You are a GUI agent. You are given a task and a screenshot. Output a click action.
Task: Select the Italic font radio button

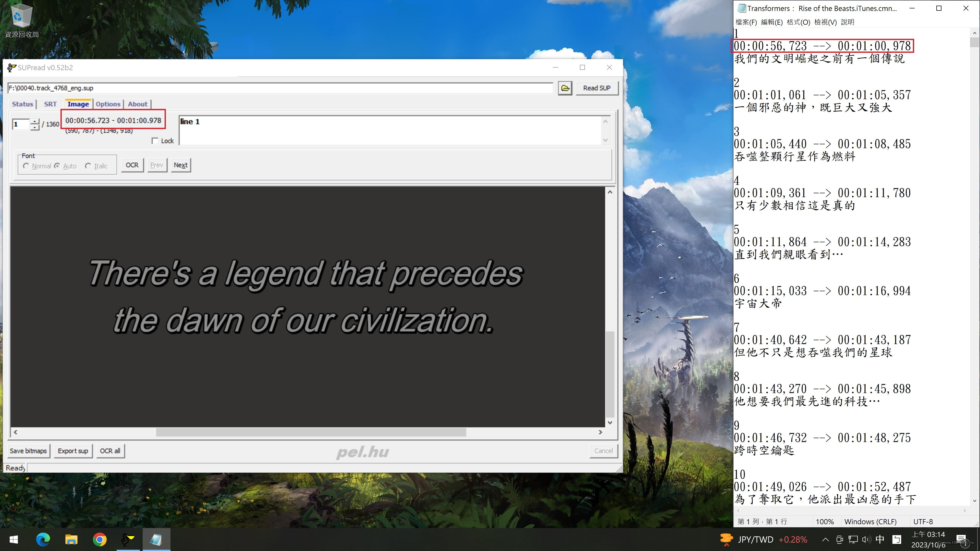coord(88,166)
